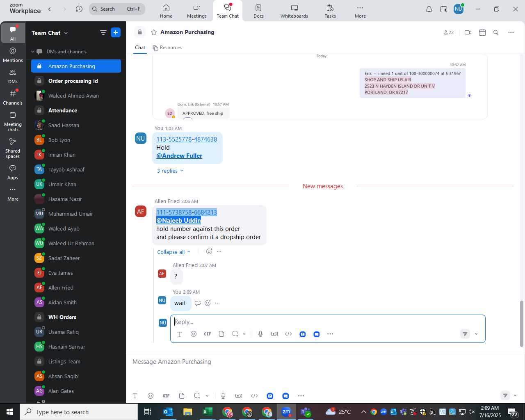Attach a file in reply toolbar
This screenshot has width=525, height=420.
(221, 334)
